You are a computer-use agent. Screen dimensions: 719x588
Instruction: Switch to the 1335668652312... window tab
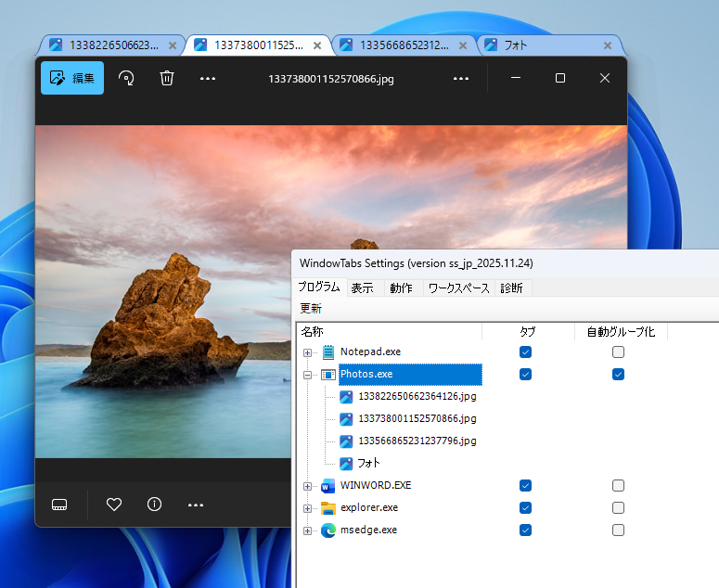[404, 45]
